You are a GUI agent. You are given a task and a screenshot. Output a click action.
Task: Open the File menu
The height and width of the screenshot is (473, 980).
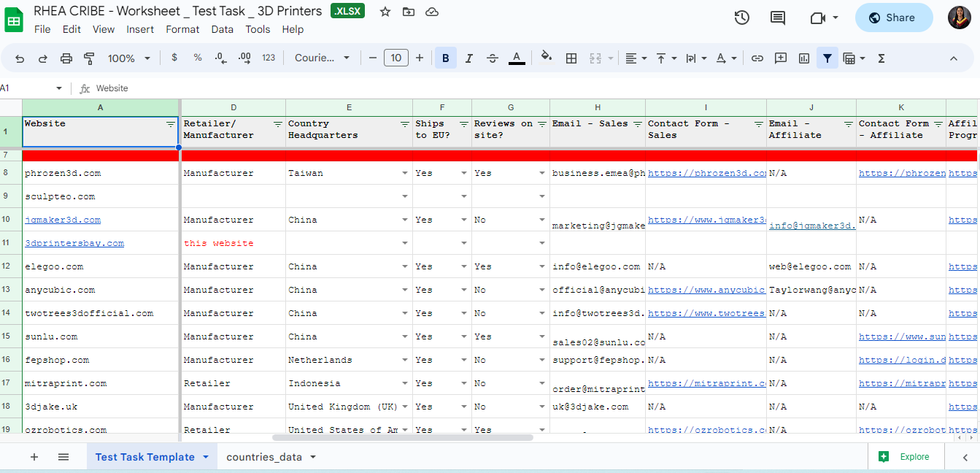42,29
